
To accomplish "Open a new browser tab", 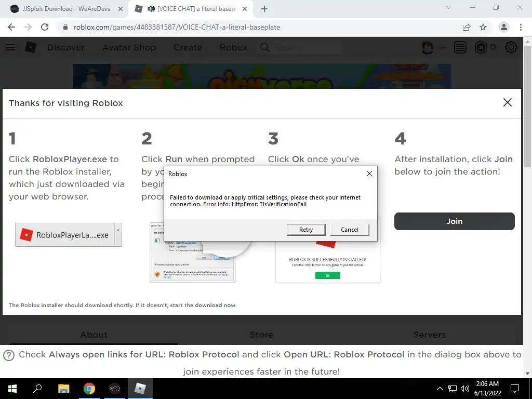I will tap(264, 9).
